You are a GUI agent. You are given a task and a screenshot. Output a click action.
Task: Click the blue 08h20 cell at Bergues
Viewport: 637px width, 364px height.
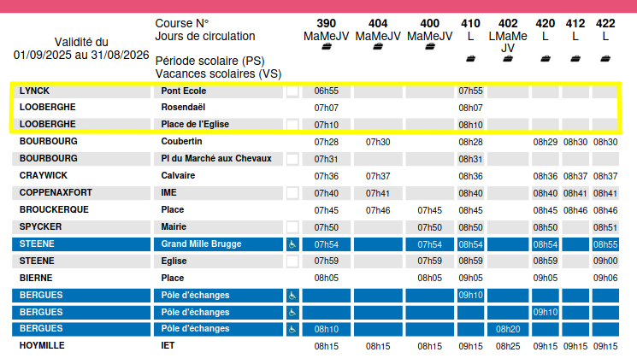(508, 329)
